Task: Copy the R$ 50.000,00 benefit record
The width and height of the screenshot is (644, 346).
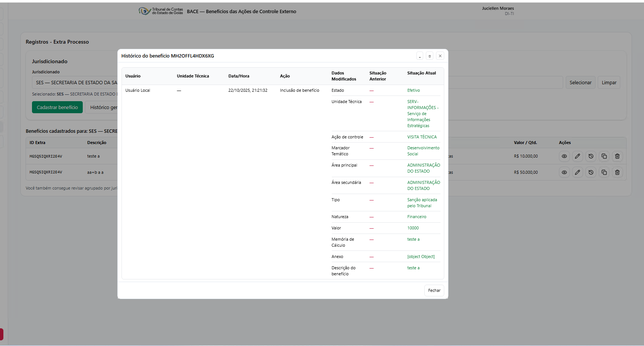Action: click(x=604, y=172)
